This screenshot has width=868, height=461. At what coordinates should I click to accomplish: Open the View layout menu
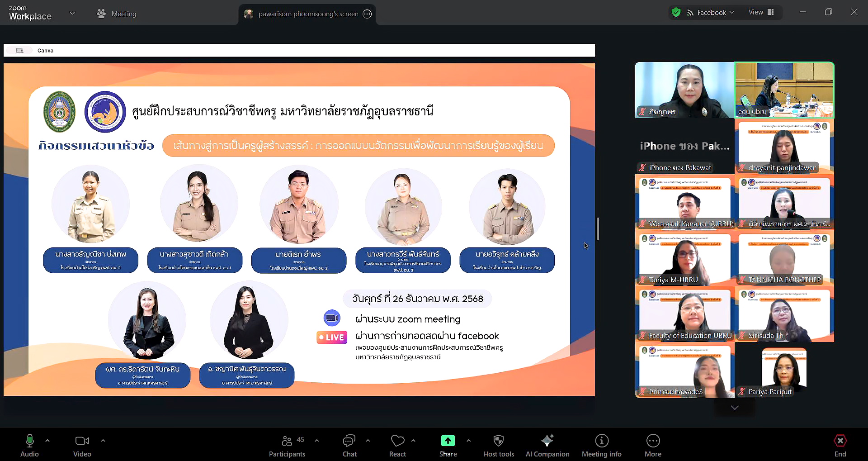pos(761,13)
